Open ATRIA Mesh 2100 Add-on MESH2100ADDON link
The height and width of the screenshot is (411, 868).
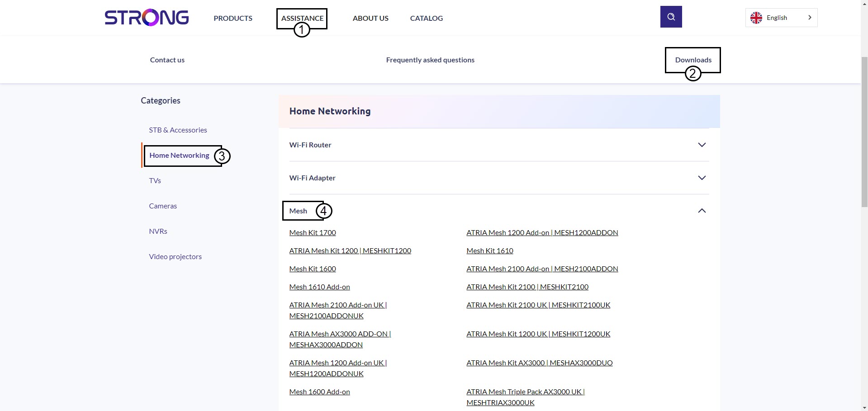point(542,269)
